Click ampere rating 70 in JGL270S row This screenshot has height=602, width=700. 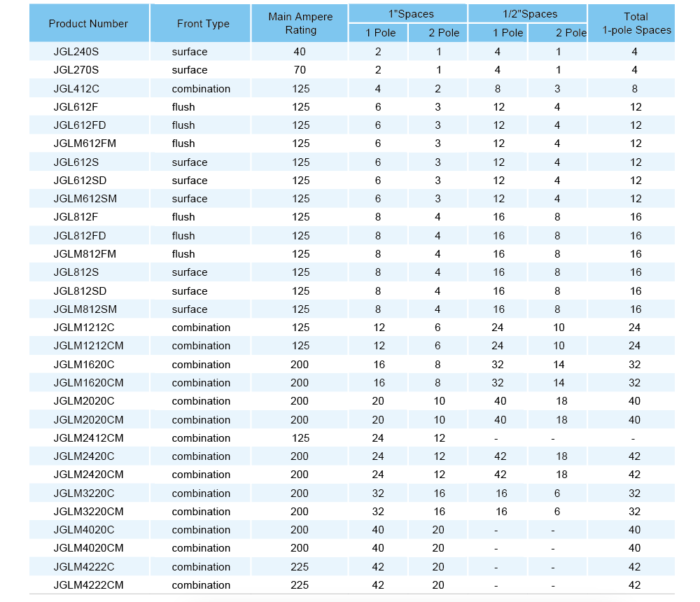300,70
